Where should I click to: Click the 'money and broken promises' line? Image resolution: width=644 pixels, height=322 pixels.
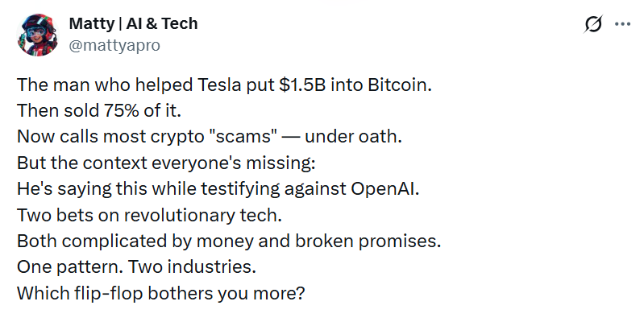[229, 242]
